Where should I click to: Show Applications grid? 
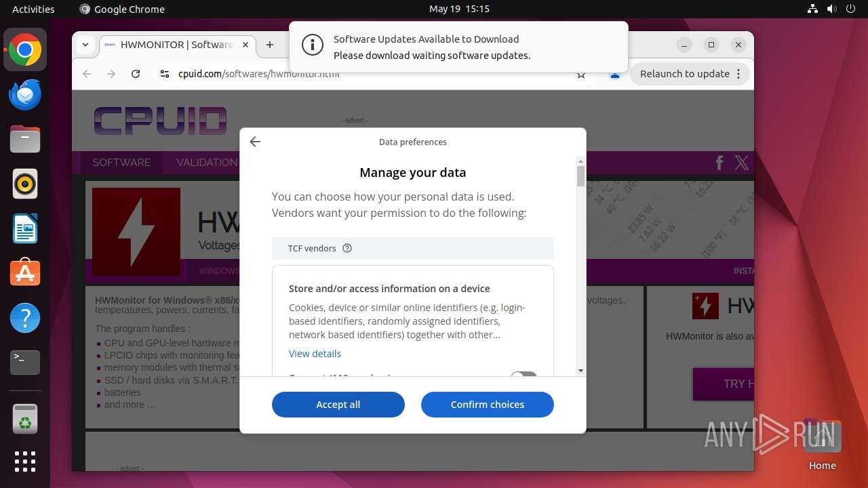click(25, 462)
